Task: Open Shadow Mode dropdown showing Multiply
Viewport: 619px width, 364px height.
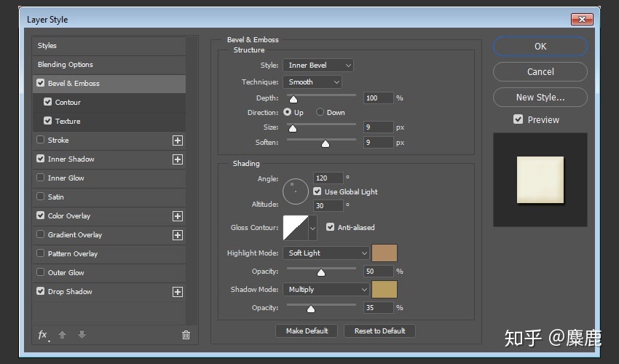Action: (326, 290)
